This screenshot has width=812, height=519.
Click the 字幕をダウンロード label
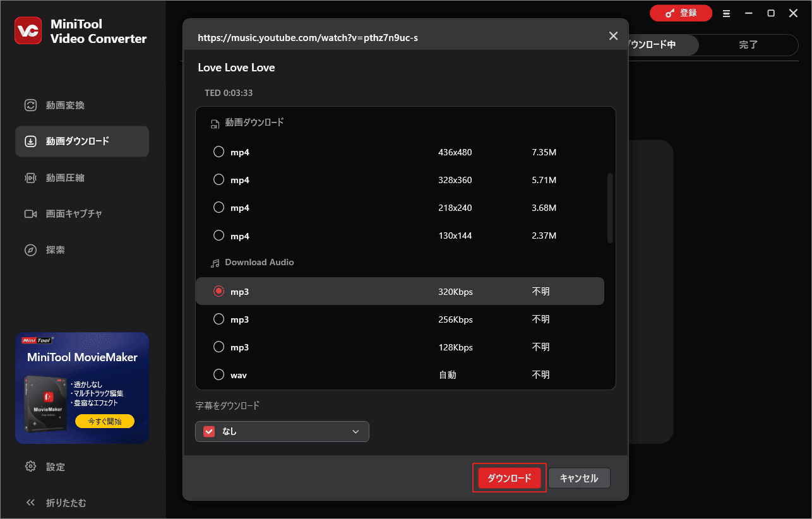pos(227,405)
